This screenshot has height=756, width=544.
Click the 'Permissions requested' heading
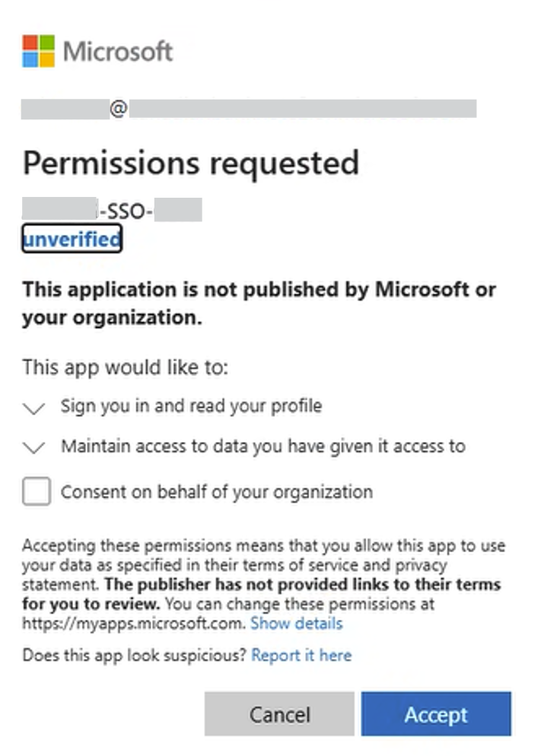coord(190,163)
